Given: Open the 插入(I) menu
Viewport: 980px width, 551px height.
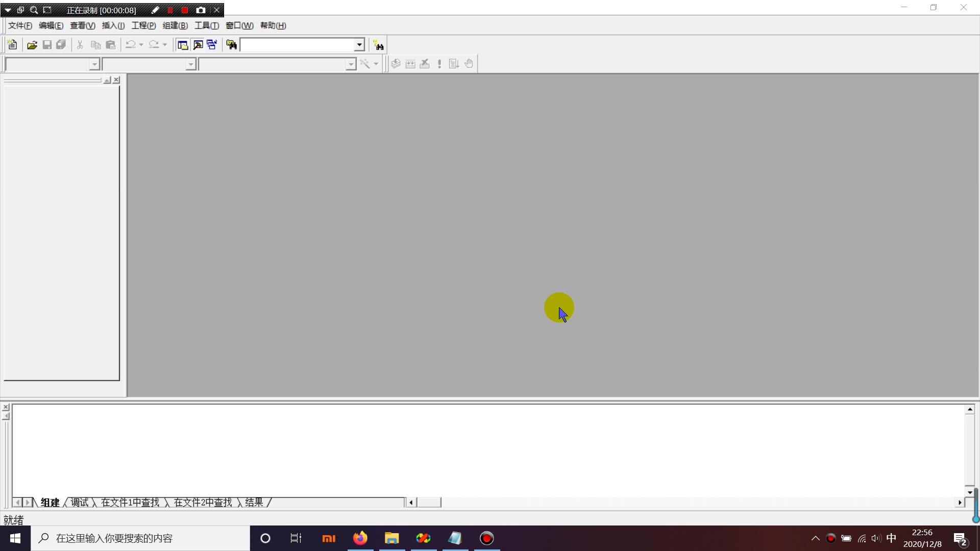Looking at the screenshot, I should [x=113, y=26].
